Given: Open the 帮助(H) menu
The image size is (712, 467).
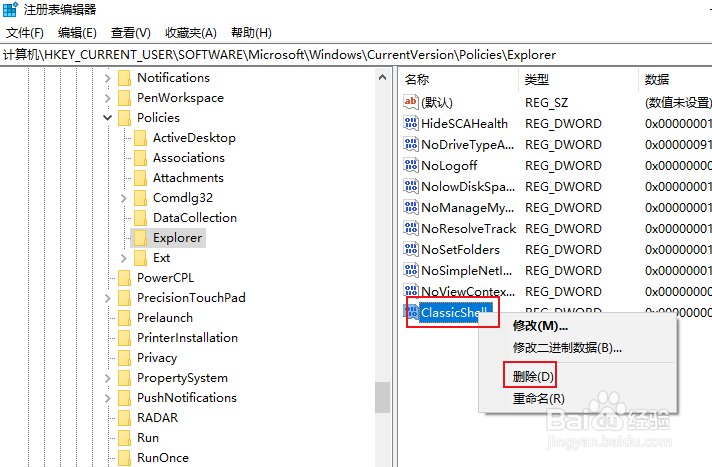Looking at the screenshot, I should pos(251,33).
